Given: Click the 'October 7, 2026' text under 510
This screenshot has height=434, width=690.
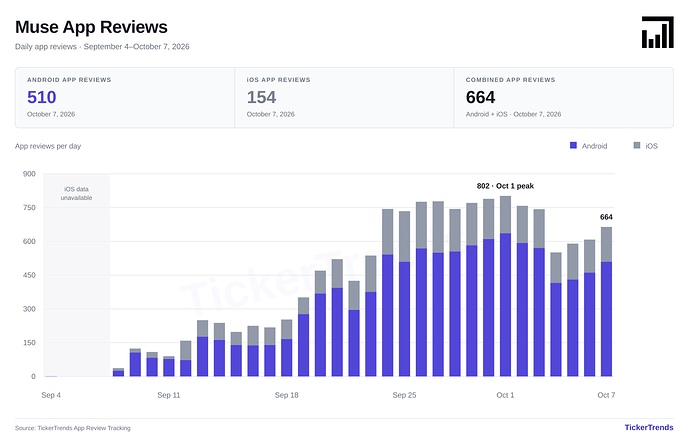Looking at the screenshot, I should (x=51, y=114).
